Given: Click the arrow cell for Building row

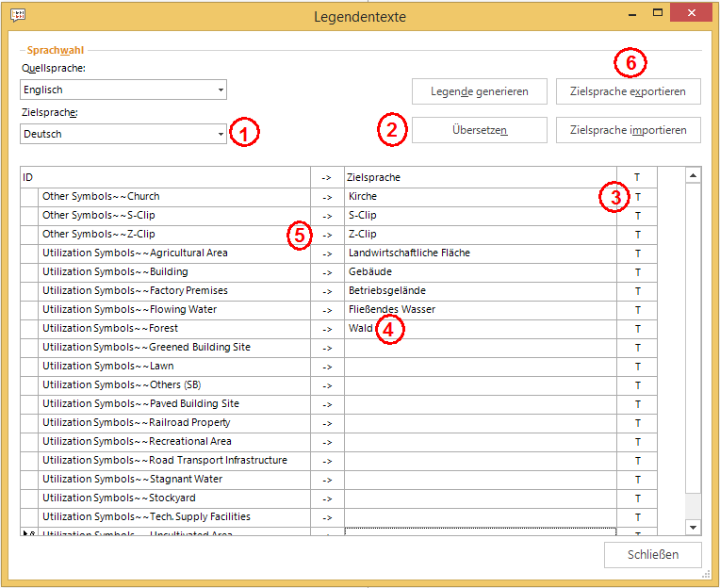Looking at the screenshot, I should [327, 272].
